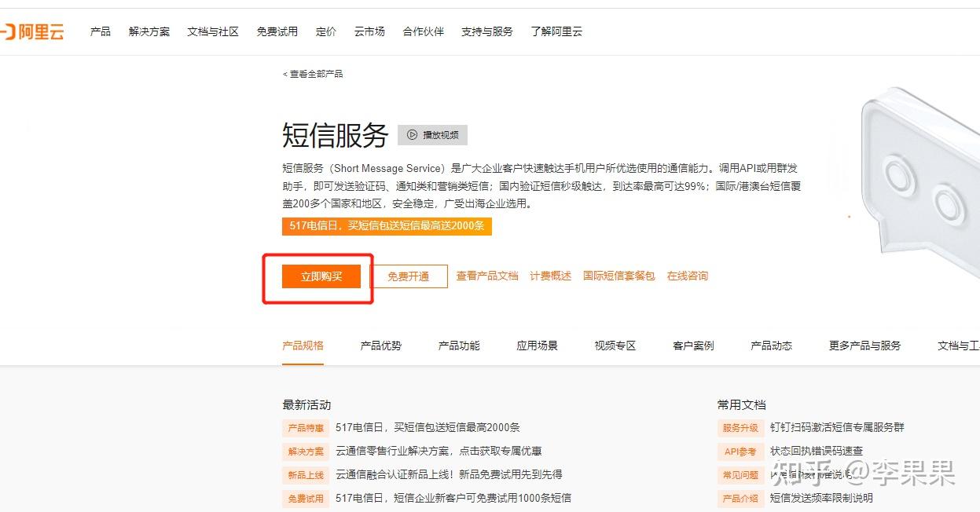Open the 查看产品文档 link
This screenshot has width=980, height=512.
click(x=487, y=276)
